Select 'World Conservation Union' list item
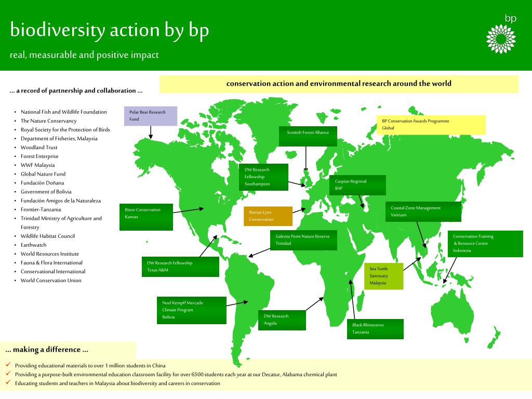The image size is (532, 399). [51, 280]
